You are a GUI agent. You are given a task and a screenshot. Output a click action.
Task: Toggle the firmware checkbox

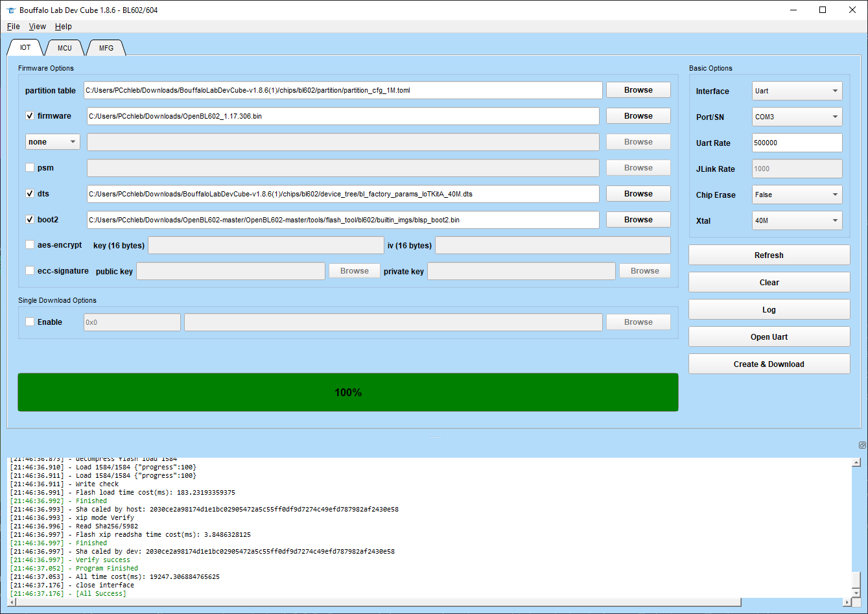pos(30,115)
